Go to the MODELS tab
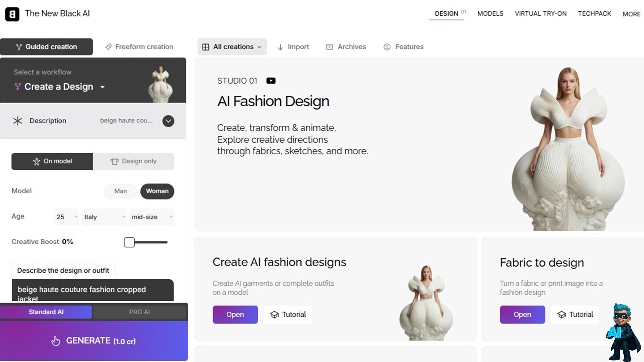The image size is (644, 362). coord(490,14)
